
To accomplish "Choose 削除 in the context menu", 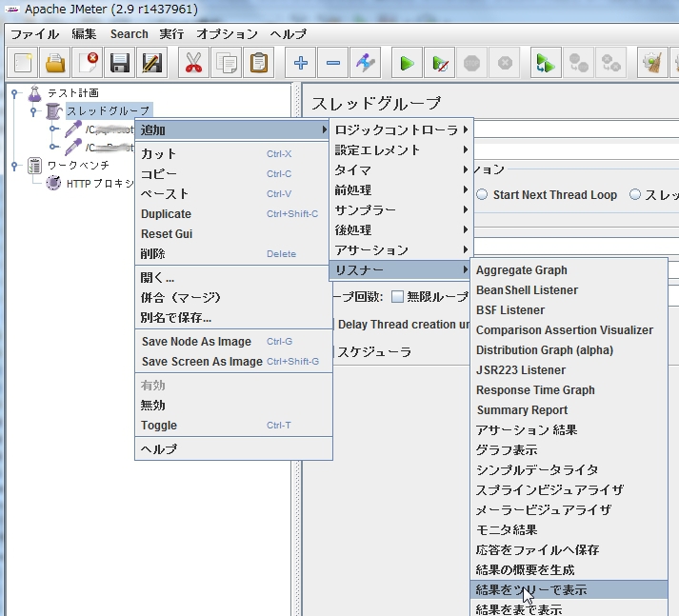I will click(x=234, y=253).
